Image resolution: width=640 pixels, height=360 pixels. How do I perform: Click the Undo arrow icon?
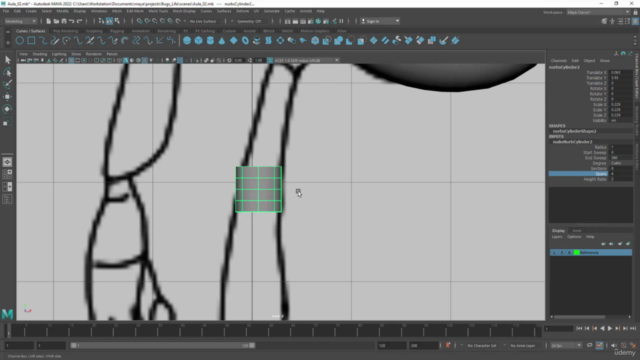72,21
